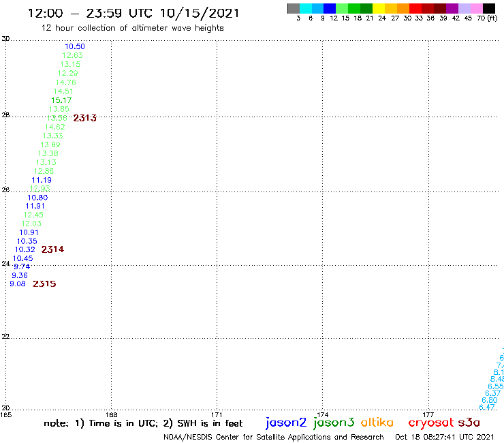Screen dimensions: 504x443
Task: Click the gray swatch in the color scale
Action: [294, 8]
